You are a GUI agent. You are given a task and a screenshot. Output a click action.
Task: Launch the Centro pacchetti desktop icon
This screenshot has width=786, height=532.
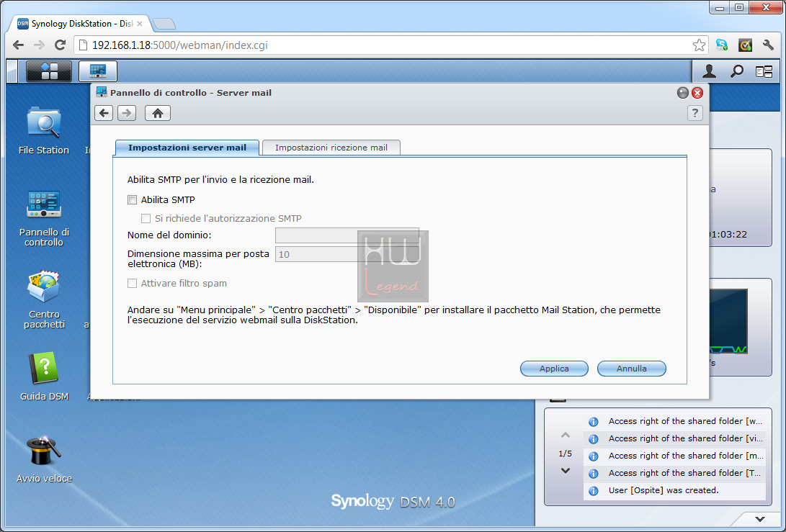tap(44, 299)
